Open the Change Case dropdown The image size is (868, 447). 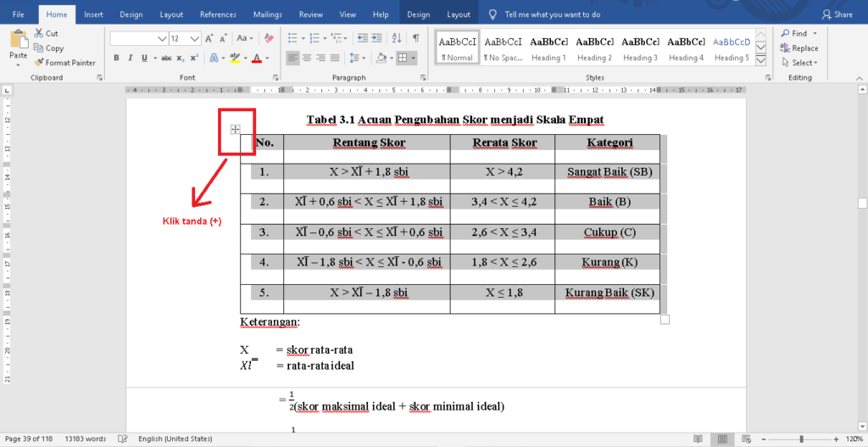[245, 38]
